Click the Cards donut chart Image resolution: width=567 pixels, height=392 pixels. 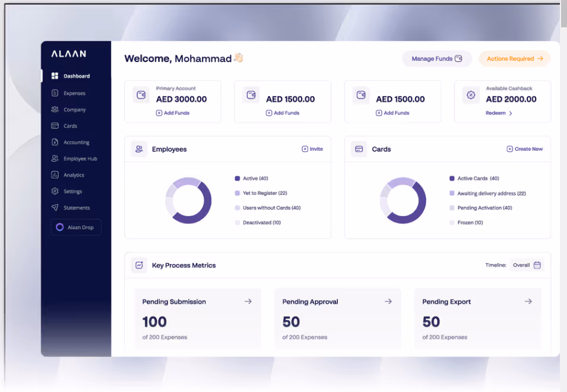pyautogui.click(x=403, y=200)
